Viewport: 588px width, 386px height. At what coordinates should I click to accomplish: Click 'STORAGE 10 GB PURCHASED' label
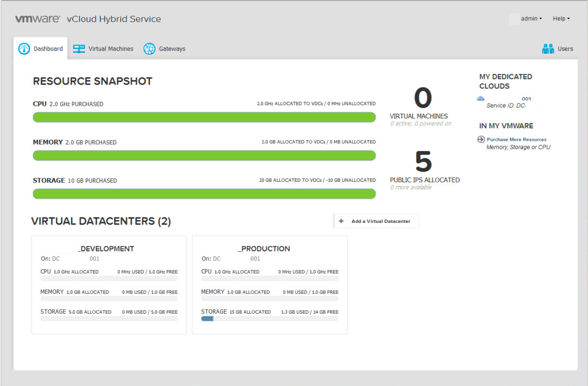click(x=75, y=180)
